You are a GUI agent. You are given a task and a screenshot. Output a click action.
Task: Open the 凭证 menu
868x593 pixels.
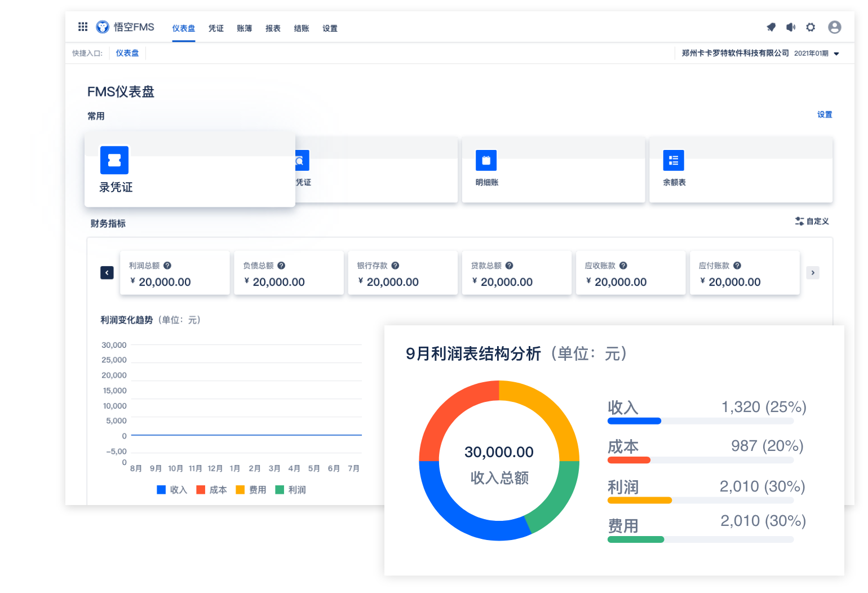pyautogui.click(x=216, y=28)
